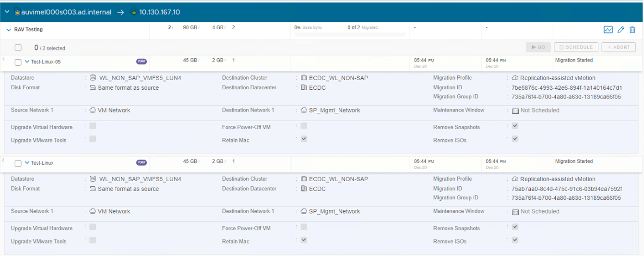Click the GO button

pyautogui.click(x=538, y=47)
